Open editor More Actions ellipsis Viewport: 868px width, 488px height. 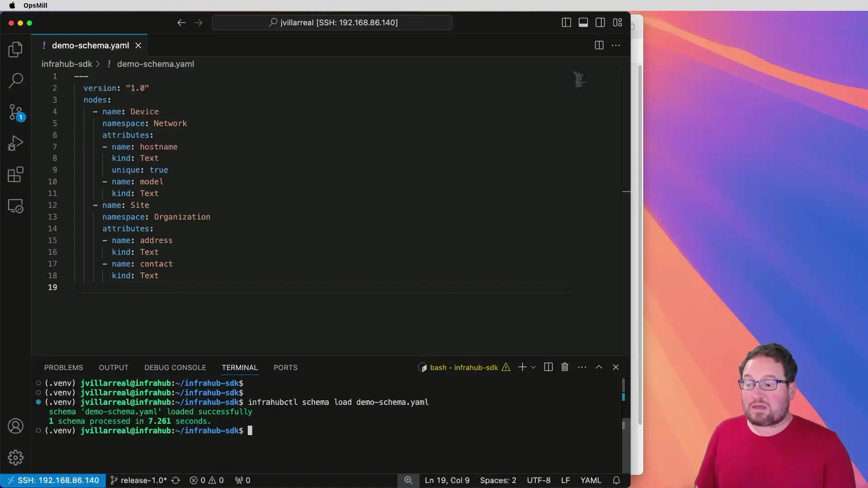click(x=616, y=45)
